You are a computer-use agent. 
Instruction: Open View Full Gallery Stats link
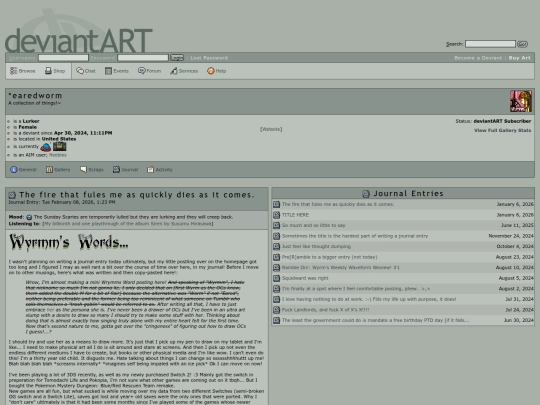[502, 131]
